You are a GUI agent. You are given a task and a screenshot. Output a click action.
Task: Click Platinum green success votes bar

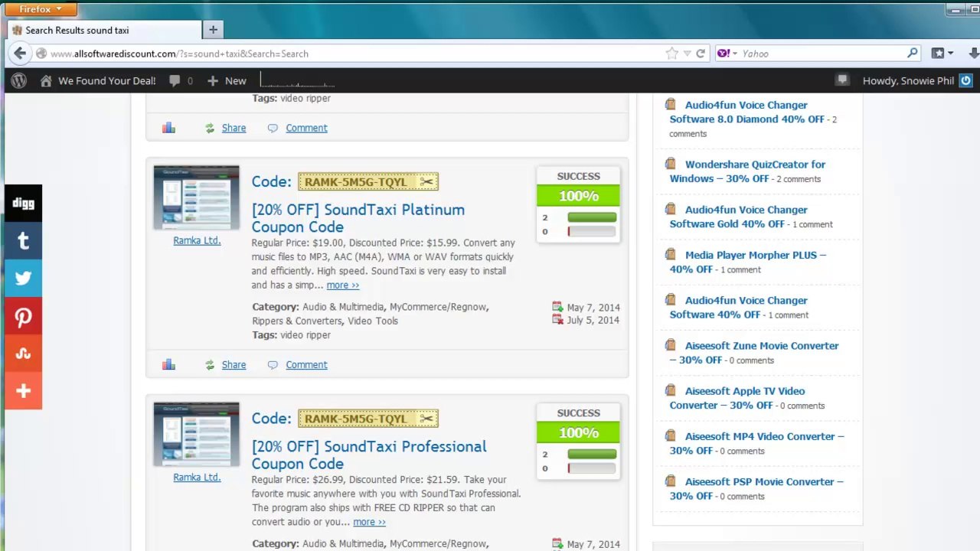[592, 217]
